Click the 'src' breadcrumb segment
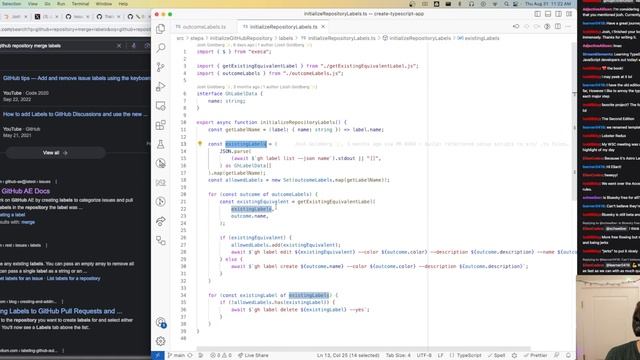Viewport: 640px width, 360px height. (x=180, y=38)
